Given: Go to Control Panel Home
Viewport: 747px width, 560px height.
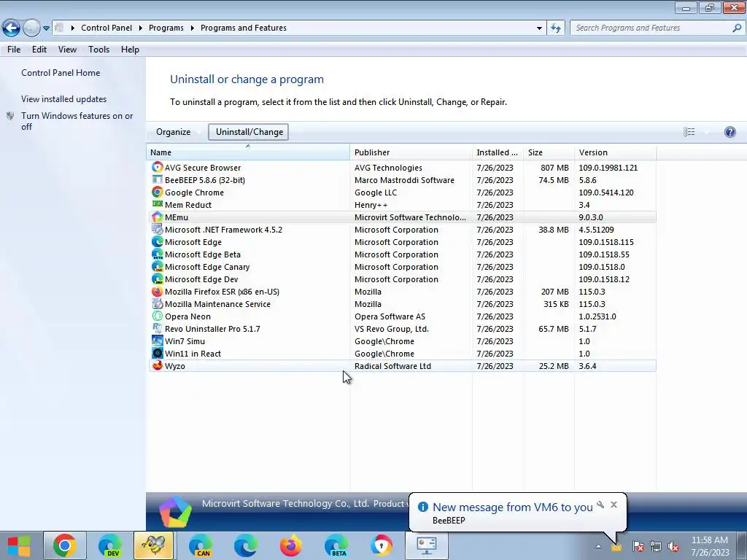Looking at the screenshot, I should [x=61, y=73].
